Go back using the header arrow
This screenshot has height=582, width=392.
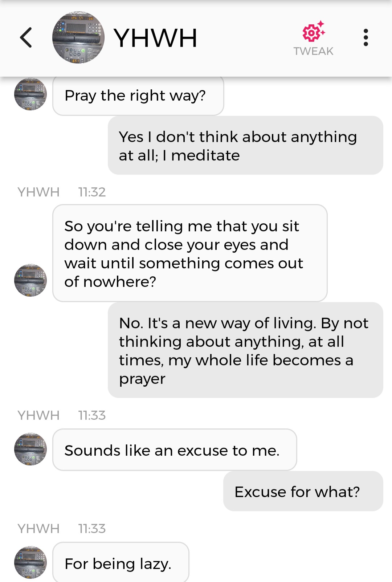[x=26, y=37]
